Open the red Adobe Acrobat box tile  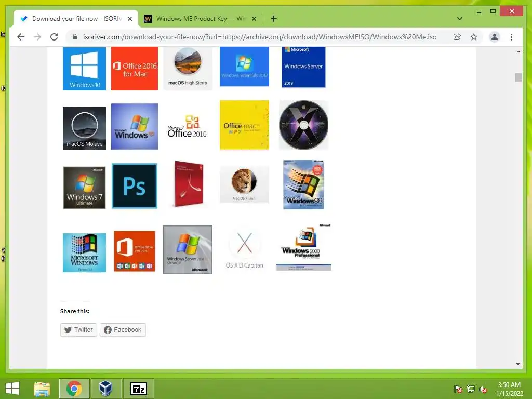tap(188, 184)
